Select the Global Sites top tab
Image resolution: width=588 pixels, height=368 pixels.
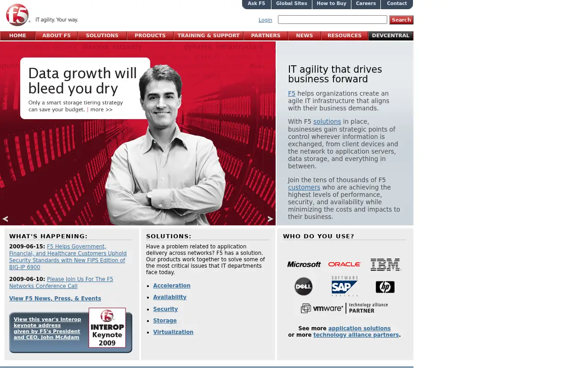tap(292, 4)
